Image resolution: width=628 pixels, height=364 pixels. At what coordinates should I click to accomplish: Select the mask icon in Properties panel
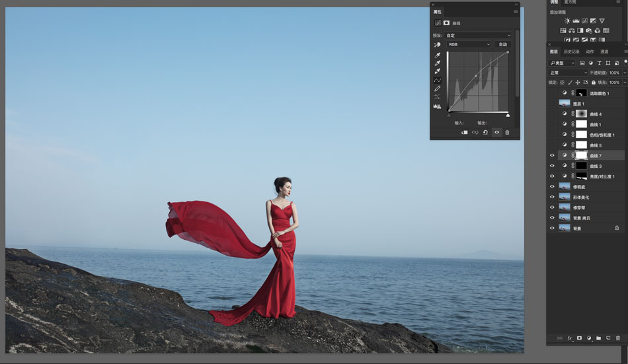point(447,23)
